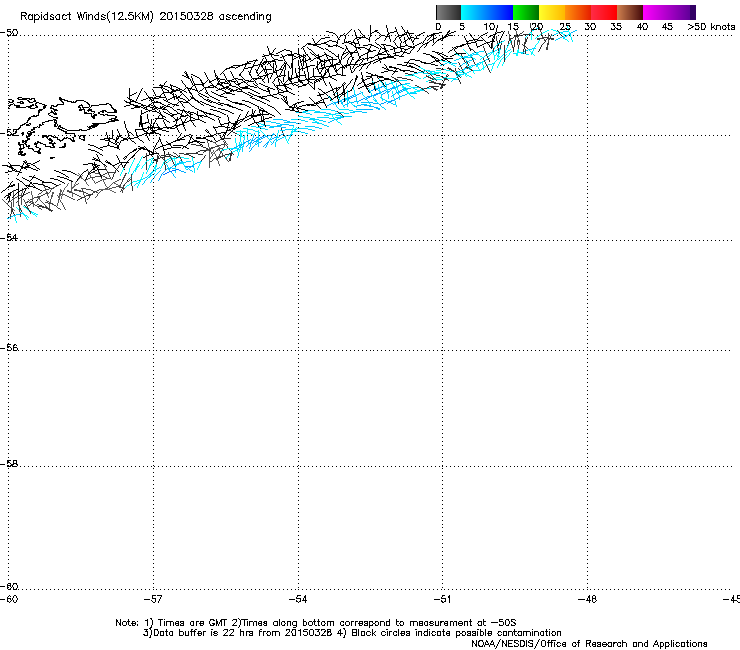Click 'NOAA/NESDIS/Office of Research and Applications' credit
This screenshot has width=740, height=650.
(589, 644)
